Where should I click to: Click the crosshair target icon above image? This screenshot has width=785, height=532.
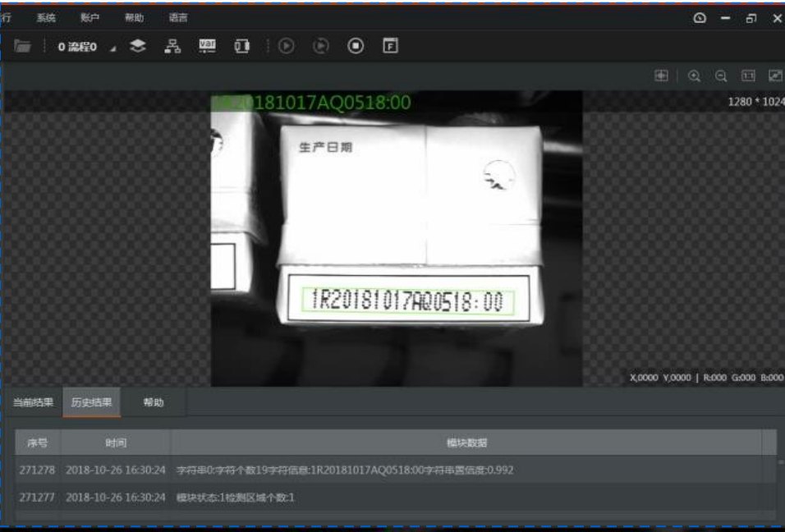coord(661,76)
